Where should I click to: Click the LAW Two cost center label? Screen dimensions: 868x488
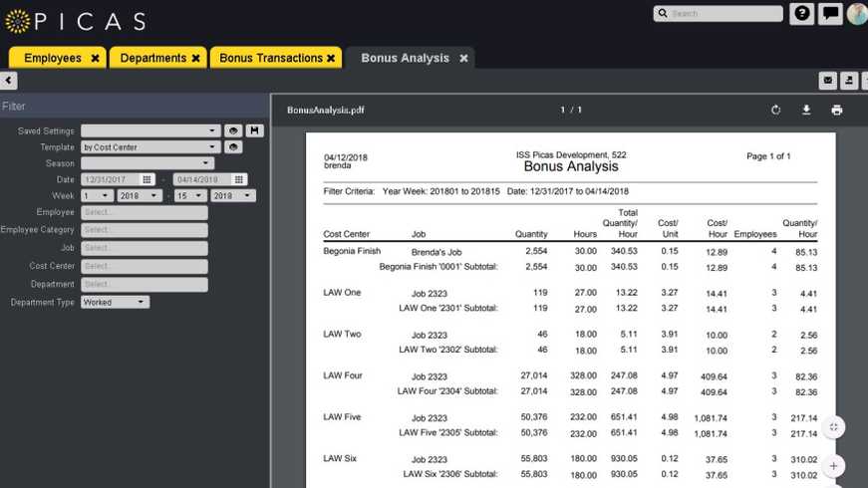click(x=342, y=335)
